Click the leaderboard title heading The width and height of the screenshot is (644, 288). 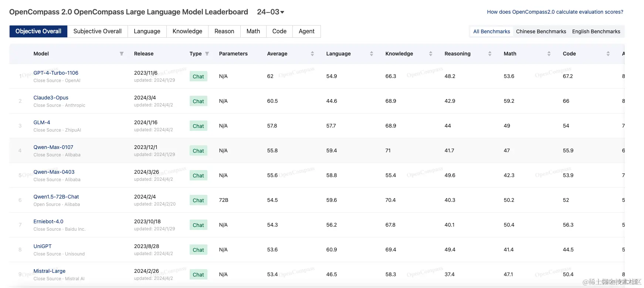click(x=129, y=12)
